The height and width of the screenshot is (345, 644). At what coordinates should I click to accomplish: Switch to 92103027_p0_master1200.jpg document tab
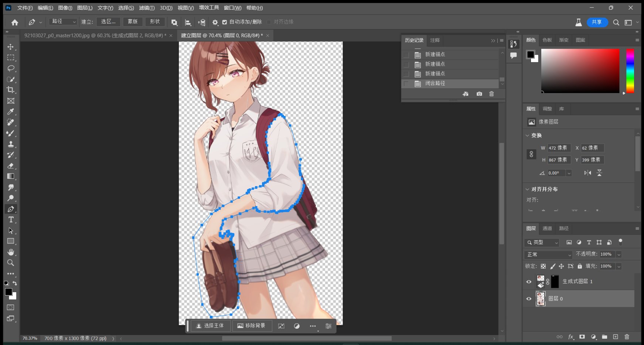(95, 35)
